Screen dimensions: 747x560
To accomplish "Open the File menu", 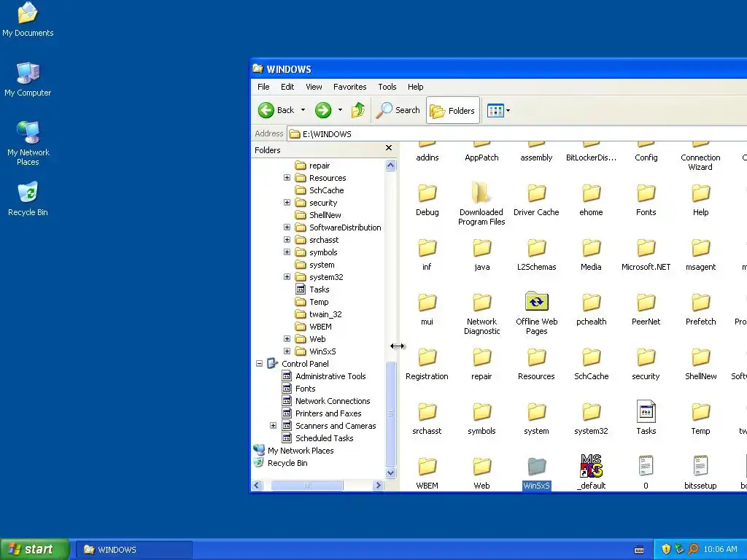I will click(x=263, y=87).
